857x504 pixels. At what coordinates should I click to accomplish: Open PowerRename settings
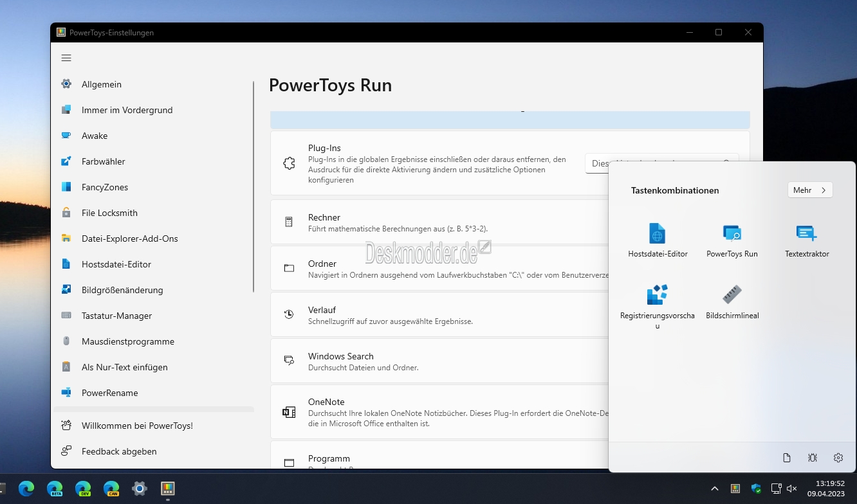point(154,393)
